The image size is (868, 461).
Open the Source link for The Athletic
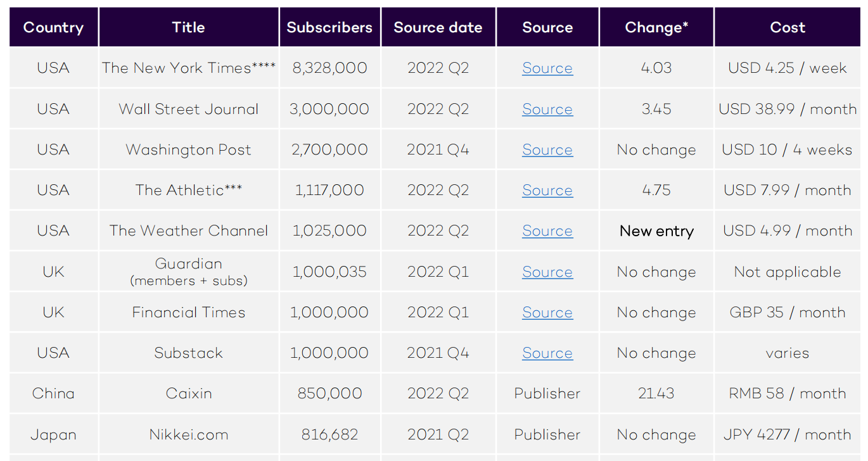[x=547, y=190]
